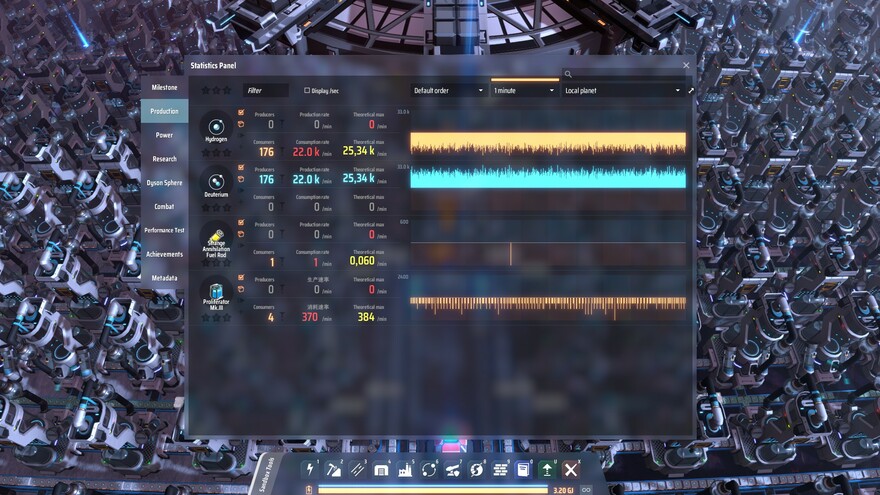This screenshot has height=495, width=880.
Task: Toggle the Deuterium row top checkbox
Action: click(241, 168)
